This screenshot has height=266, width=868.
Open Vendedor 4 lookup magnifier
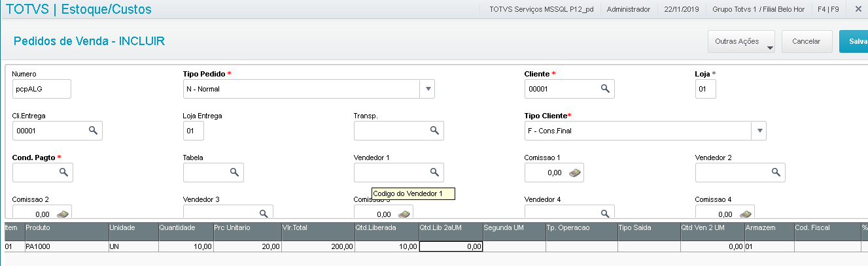click(605, 214)
